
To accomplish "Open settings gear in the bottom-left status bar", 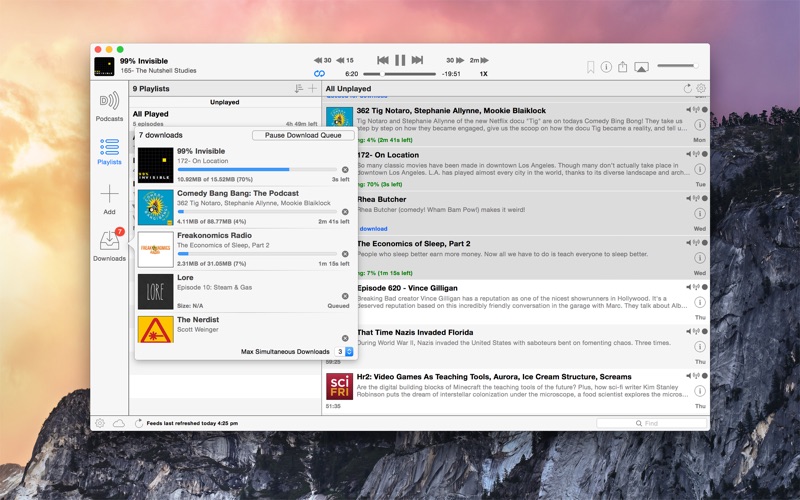I will click(100, 423).
